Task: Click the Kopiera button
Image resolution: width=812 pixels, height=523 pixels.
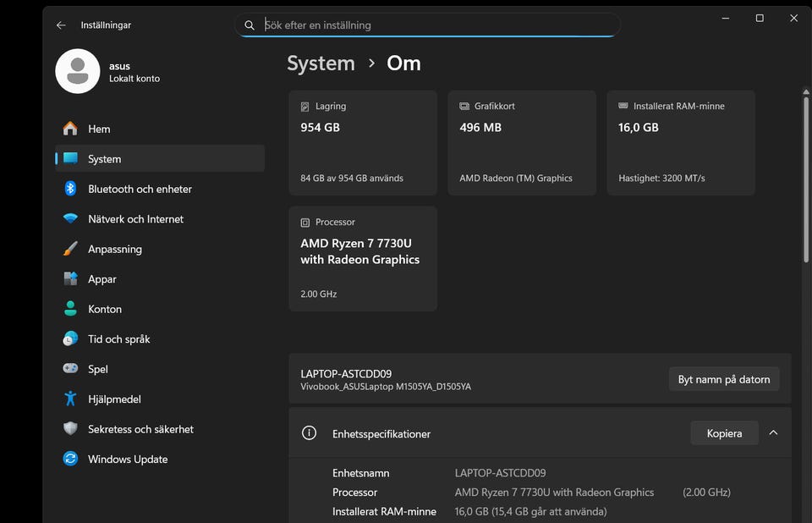Action: point(724,433)
